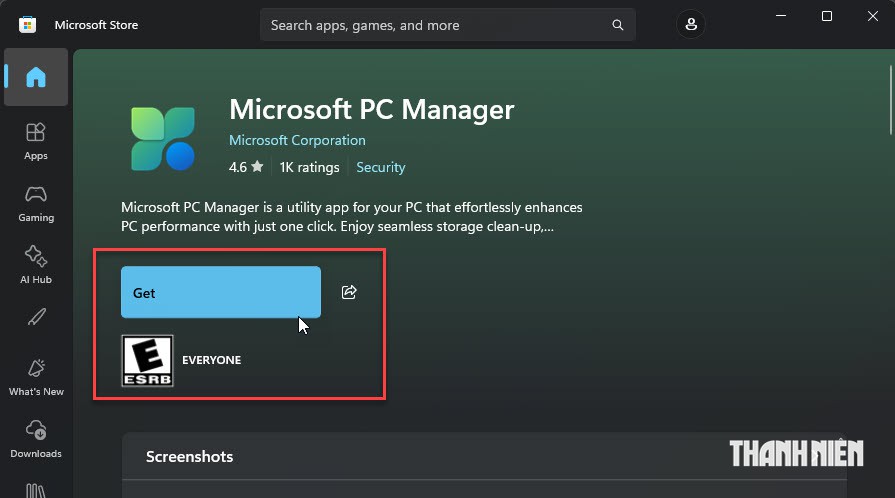Click the ESRB Everyone rating badge
Image resolution: width=895 pixels, height=498 pixels.
point(147,360)
